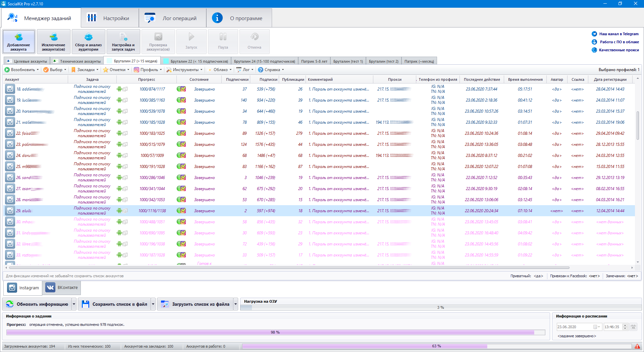Open Работа с ПО в облаке link
The image size is (644, 352).
click(x=619, y=42)
